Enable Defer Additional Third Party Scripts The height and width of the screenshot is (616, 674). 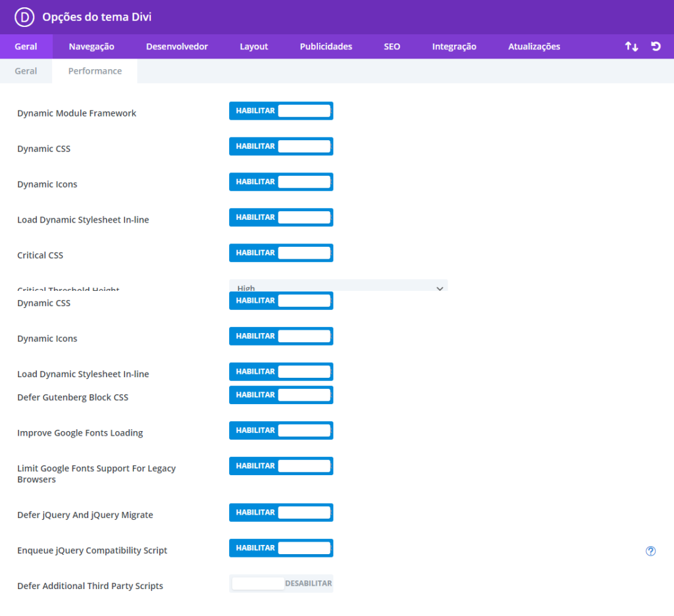pyautogui.click(x=281, y=584)
